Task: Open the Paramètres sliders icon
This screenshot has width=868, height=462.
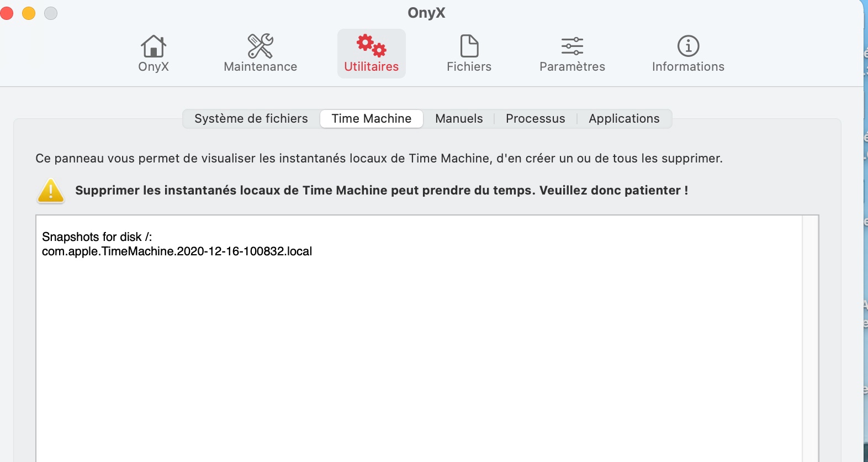Action: (x=572, y=46)
